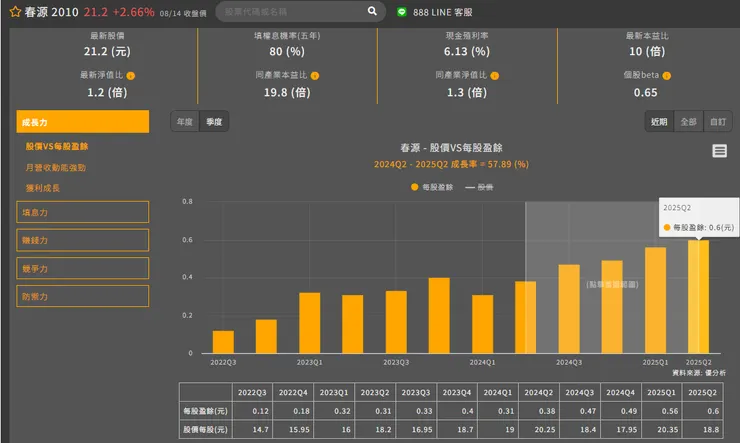The width and height of the screenshot is (740, 443).
Task: Click chart title 春源 - 股價VS每股盈餘
Action: coord(451,148)
